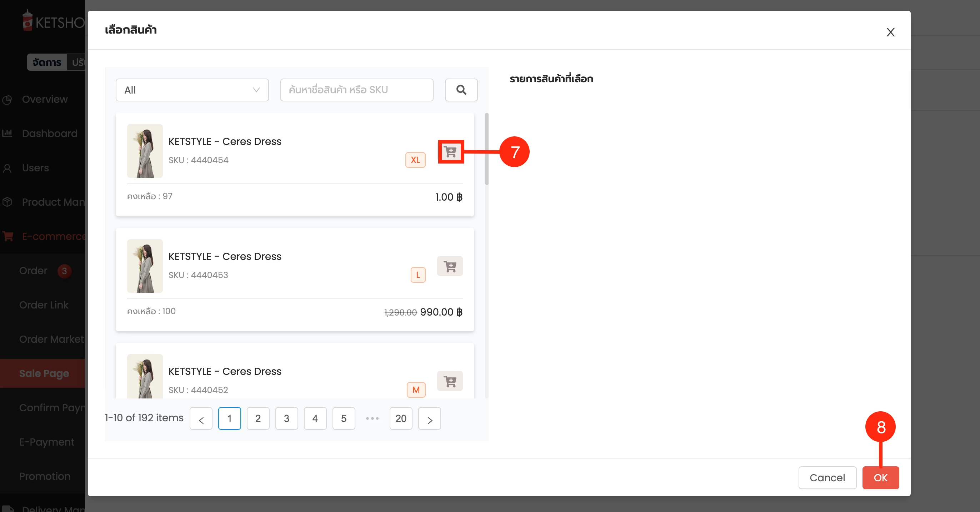Expand the E-commerce sidebar section
The width and height of the screenshot is (980, 512).
click(x=53, y=236)
